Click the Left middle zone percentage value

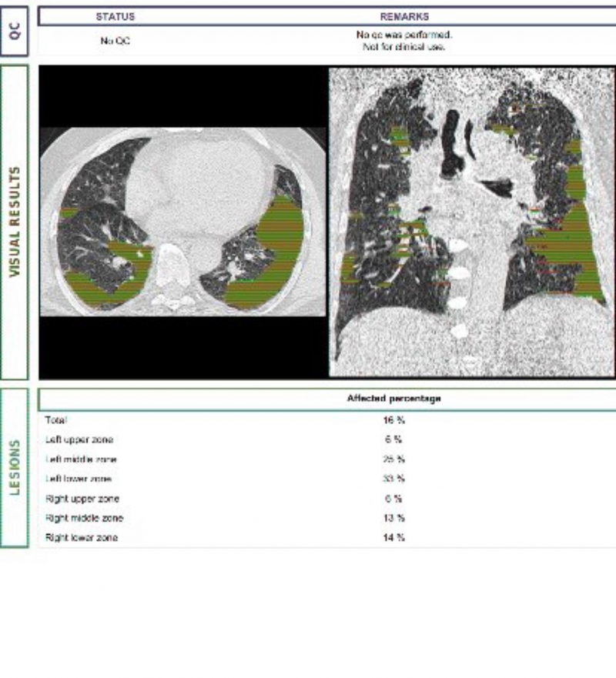tap(393, 459)
